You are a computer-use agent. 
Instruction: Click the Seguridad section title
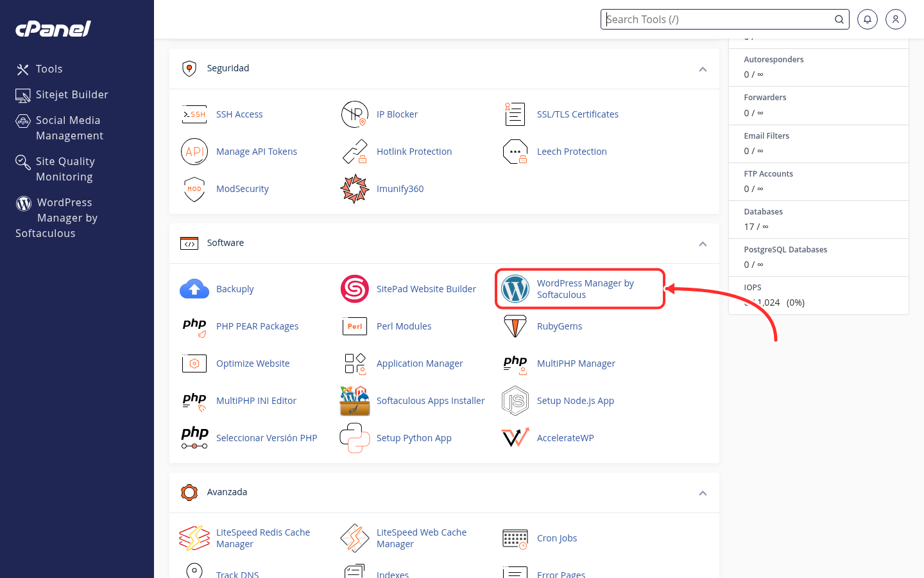(x=228, y=68)
